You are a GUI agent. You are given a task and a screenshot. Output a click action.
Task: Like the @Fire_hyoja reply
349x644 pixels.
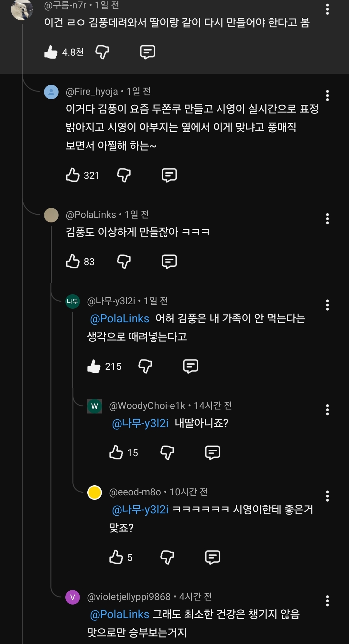(x=72, y=175)
